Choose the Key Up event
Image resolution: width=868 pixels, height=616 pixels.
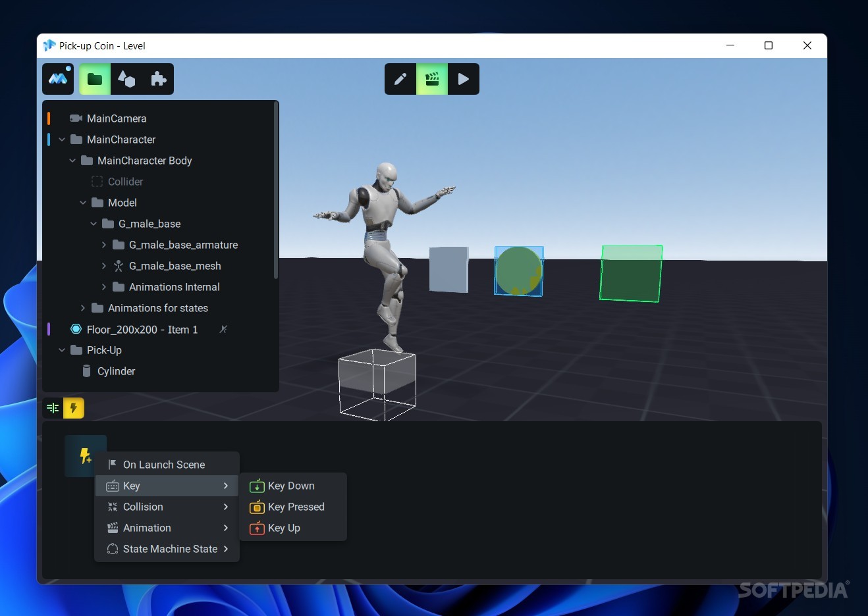[x=293, y=528]
